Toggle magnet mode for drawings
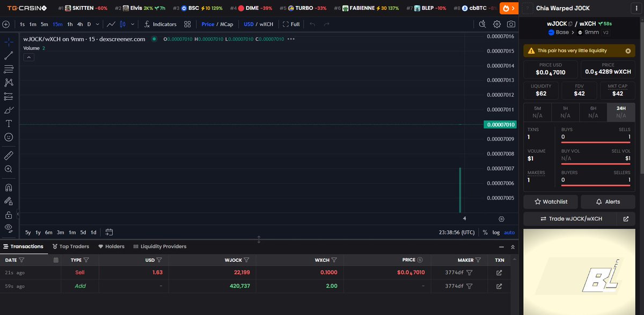 (x=9, y=188)
